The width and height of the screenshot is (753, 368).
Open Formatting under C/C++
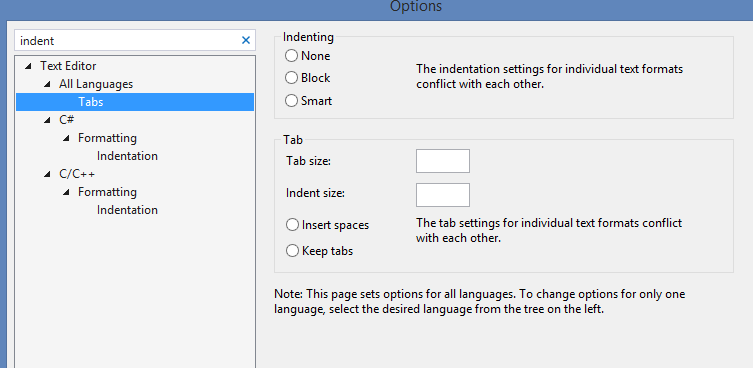[x=108, y=192]
